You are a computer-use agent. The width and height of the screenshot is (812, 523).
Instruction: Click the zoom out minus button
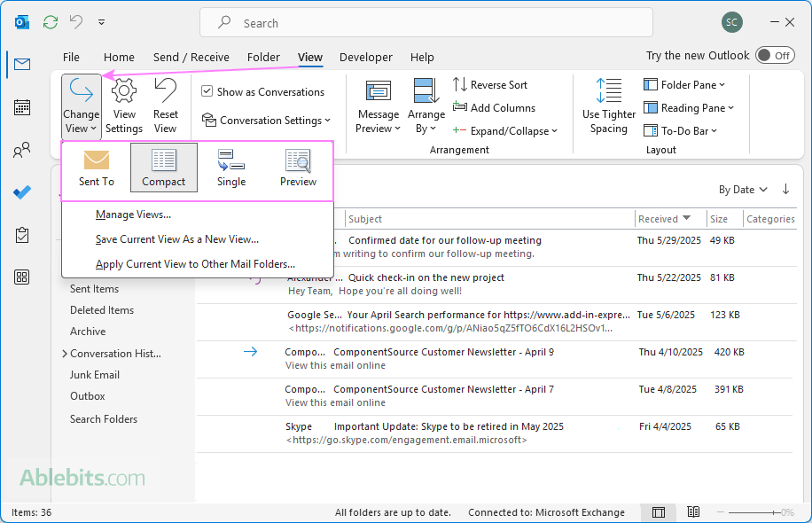tap(721, 512)
